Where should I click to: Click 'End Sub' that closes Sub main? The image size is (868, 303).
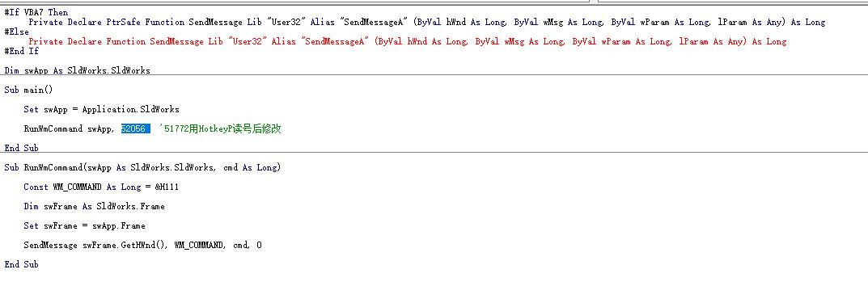click(x=22, y=148)
